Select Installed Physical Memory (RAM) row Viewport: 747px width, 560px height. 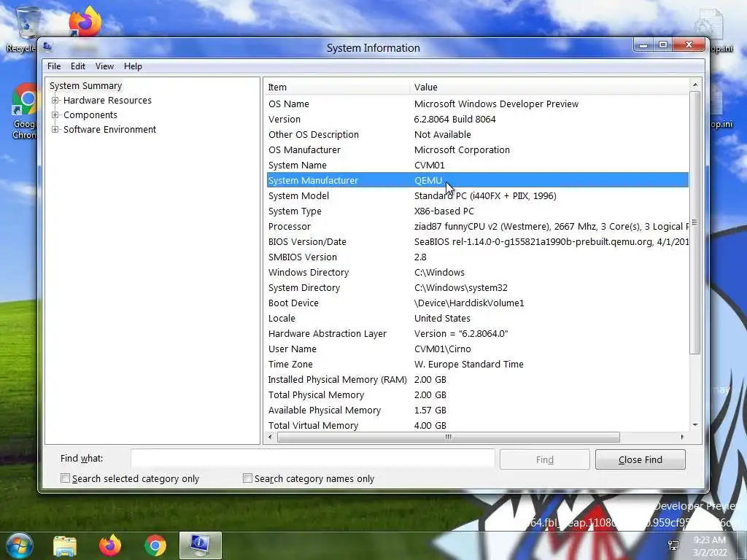click(477, 379)
